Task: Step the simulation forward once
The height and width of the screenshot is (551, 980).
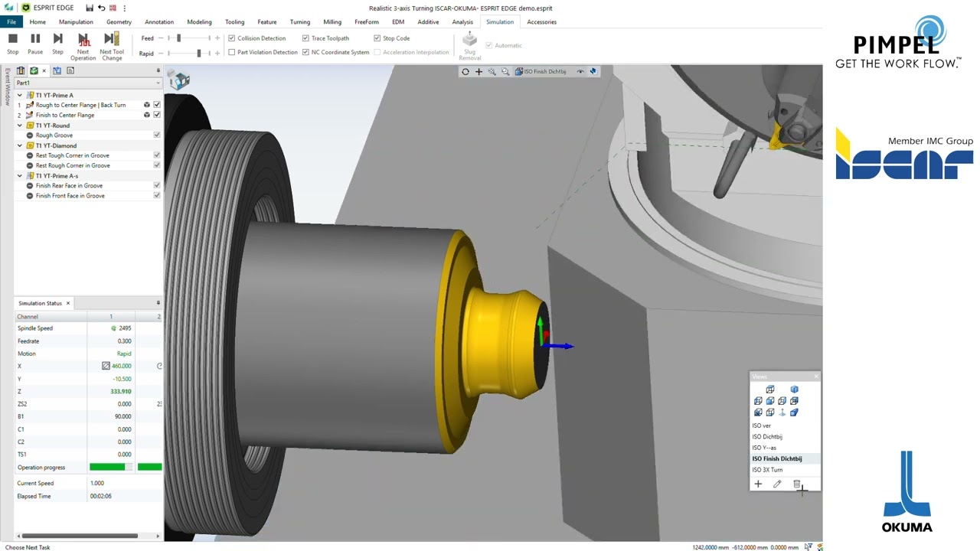Action: (x=57, y=43)
